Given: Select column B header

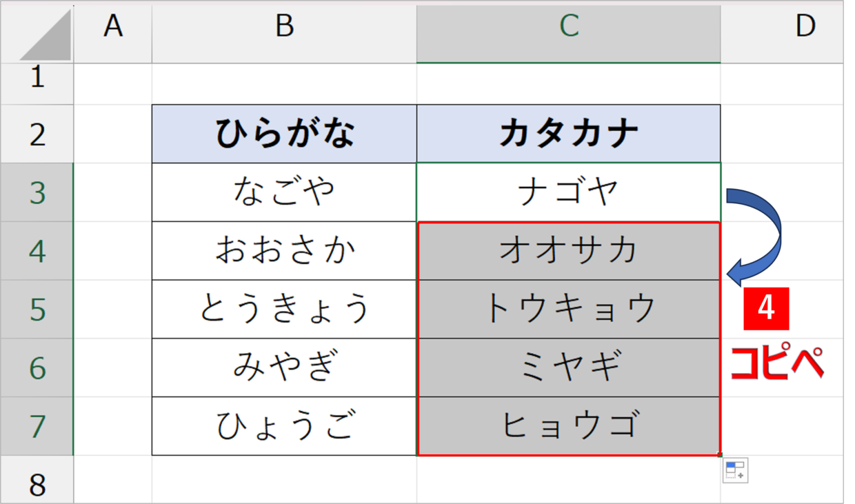Looking at the screenshot, I should pyautogui.click(x=284, y=34).
